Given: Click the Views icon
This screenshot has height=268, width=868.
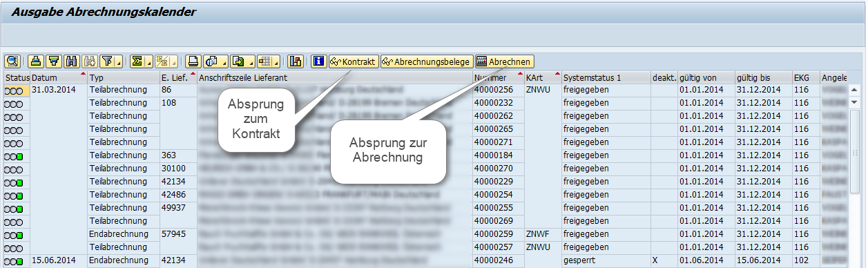Looking at the screenshot, I should (211, 61).
